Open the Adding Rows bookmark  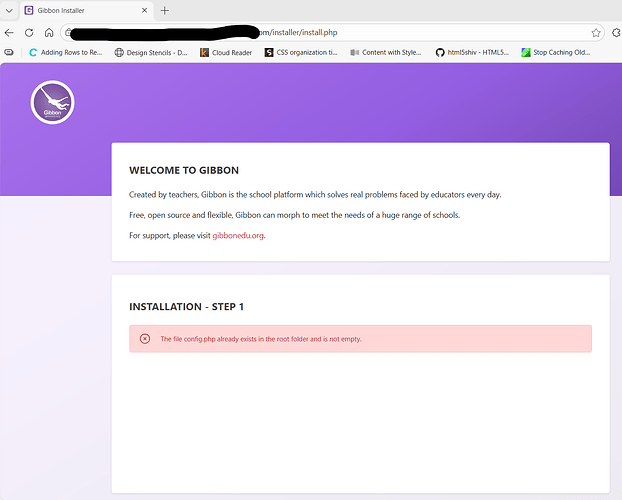tap(65, 52)
